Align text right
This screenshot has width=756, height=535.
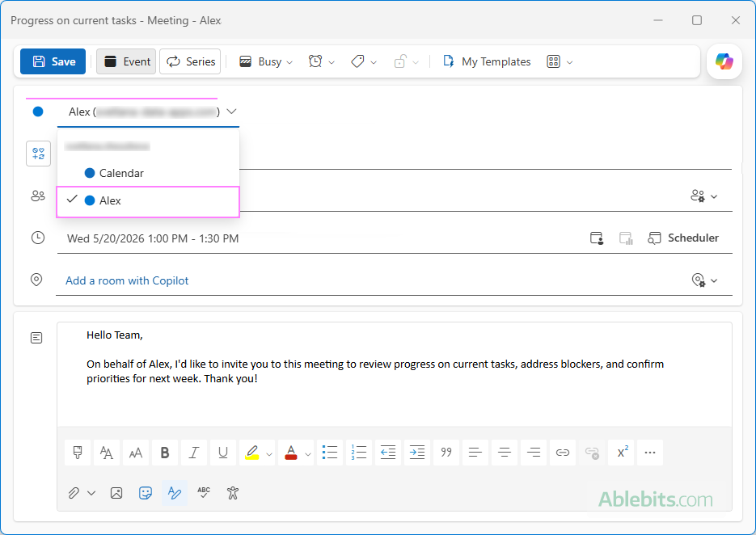[534, 452]
